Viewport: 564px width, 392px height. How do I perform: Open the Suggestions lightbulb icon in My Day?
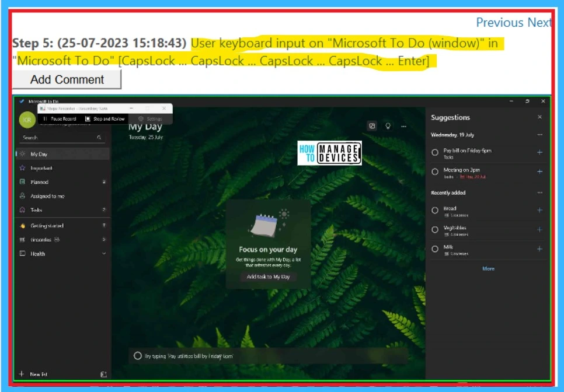(x=388, y=126)
